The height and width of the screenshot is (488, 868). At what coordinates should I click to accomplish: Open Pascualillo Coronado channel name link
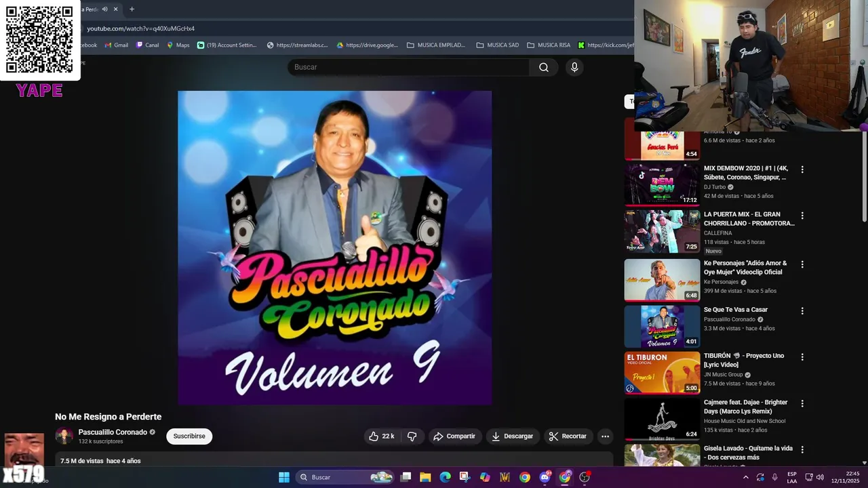[x=113, y=432]
